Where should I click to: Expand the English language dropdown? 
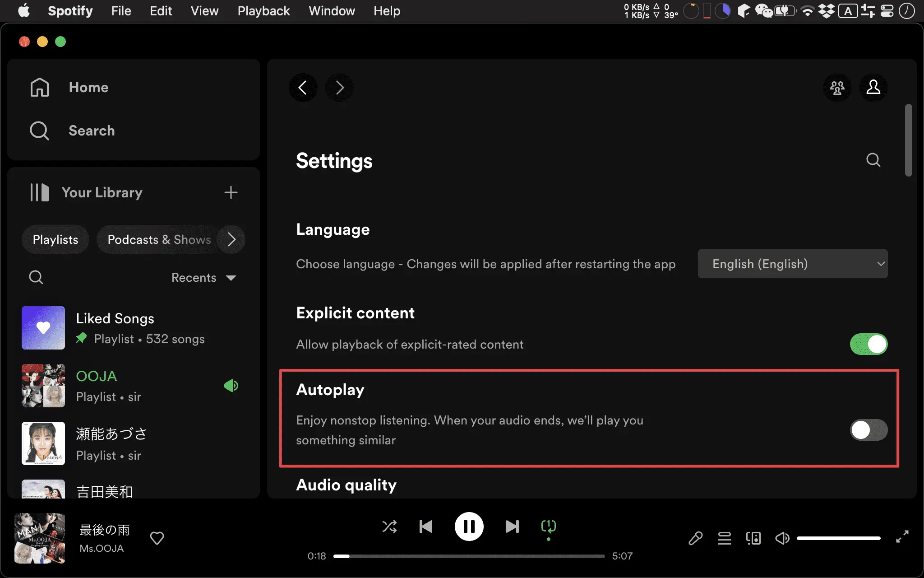(794, 264)
